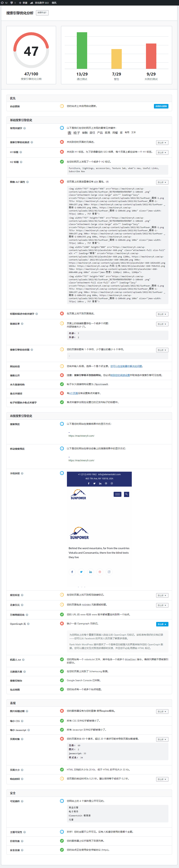Viewport: 179px width, 868px height.
Task: Click help icon next to 缩小 CSS
Action: [x=22, y=721]
